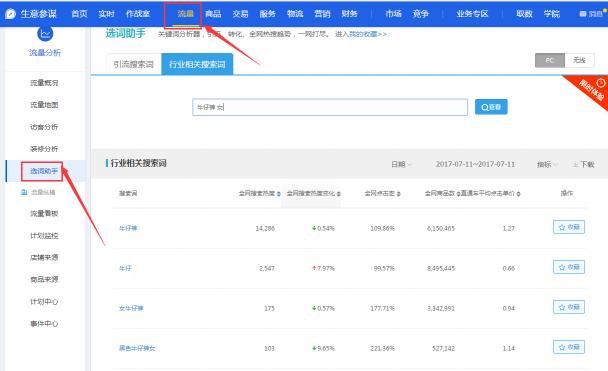The width and height of the screenshot is (608, 371).
Task: Open keyword link 黑色牛仔裤女
Action: (137, 349)
